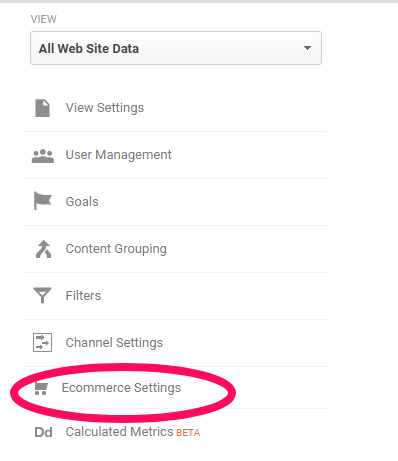Click the Calculated Metrics Dd icon
The width and height of the screenshot is (398, 461).
click(x=43, y=432)
